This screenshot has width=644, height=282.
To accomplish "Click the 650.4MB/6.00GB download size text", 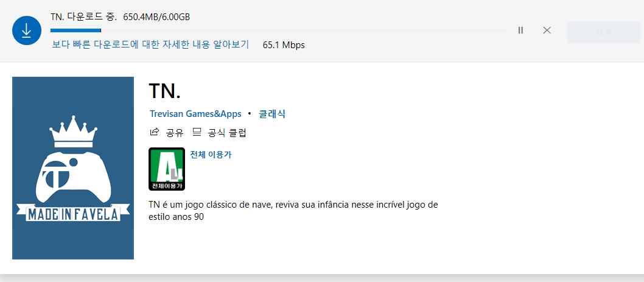I will tap(156, 17).
